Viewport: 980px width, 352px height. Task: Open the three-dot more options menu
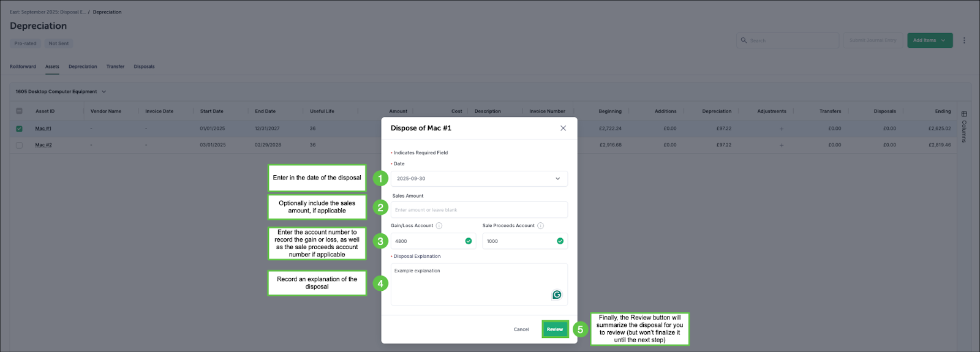click(964, 40)
